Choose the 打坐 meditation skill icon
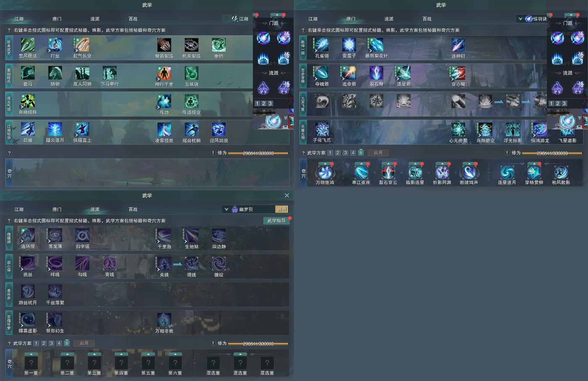Screen dimensions: 588x381 pyautogui.click(x=55, y=45)
